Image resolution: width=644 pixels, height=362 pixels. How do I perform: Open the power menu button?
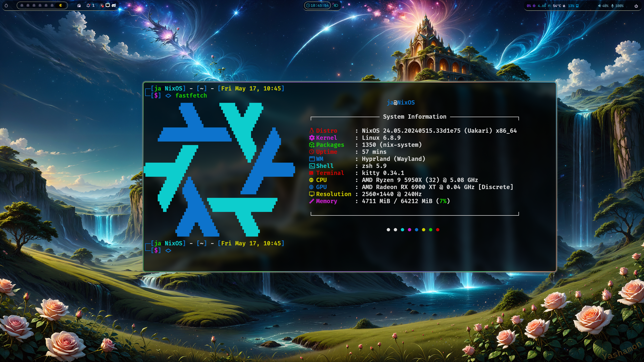point(636,6)
